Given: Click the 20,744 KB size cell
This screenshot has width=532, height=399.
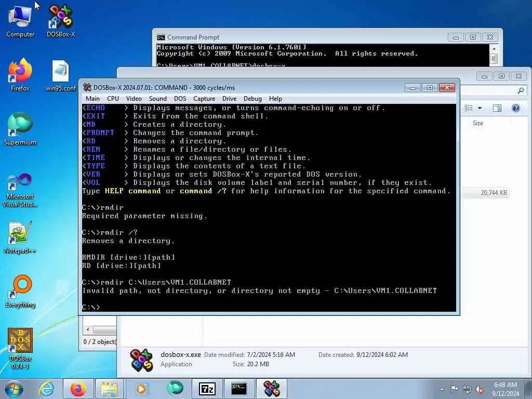Looking at the screenshot, I should tap(494, 193).
